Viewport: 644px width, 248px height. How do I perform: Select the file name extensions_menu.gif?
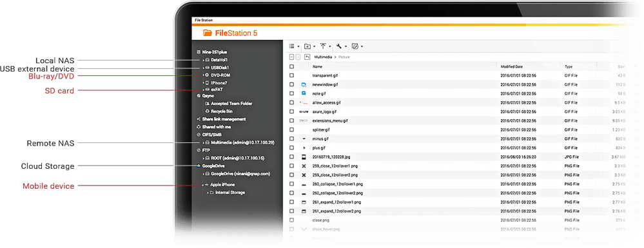tap(330, 120)
